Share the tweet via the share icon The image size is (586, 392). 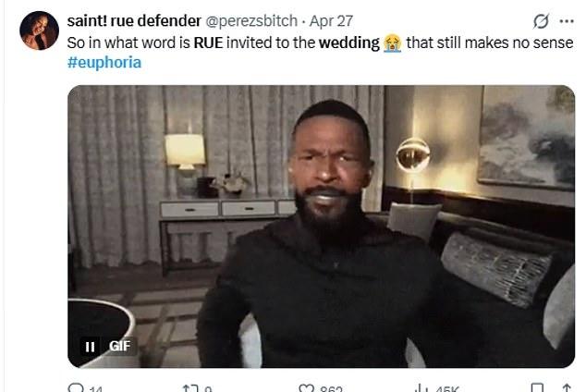click(565, 387)
